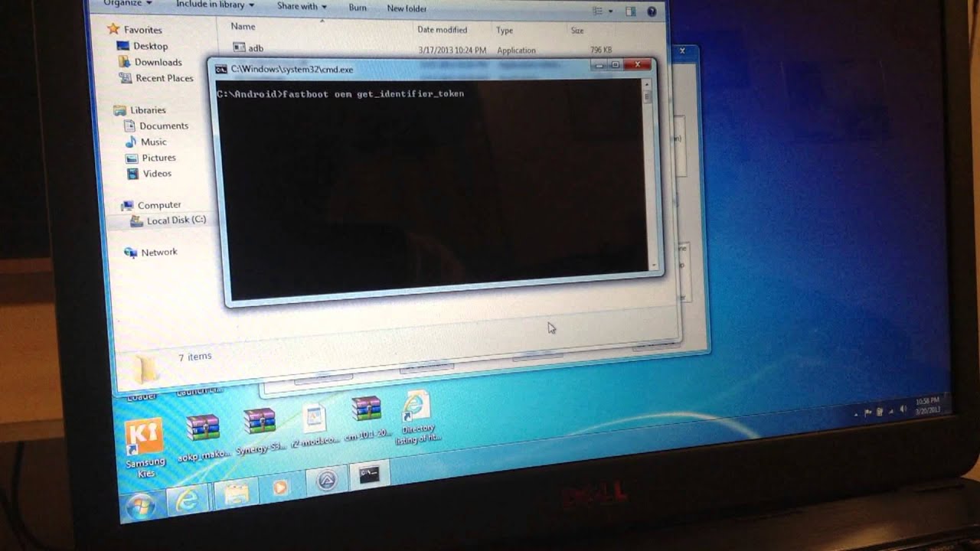Select the adb application file
The width and height of the screenshot is (980, 551).
coord(248,48)
